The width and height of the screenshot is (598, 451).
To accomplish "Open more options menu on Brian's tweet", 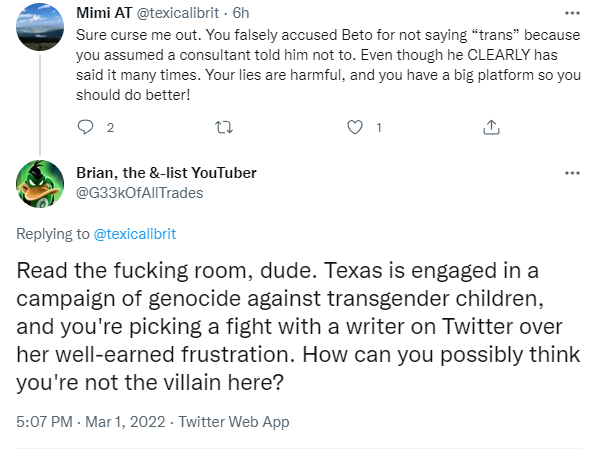I will 572,173.
